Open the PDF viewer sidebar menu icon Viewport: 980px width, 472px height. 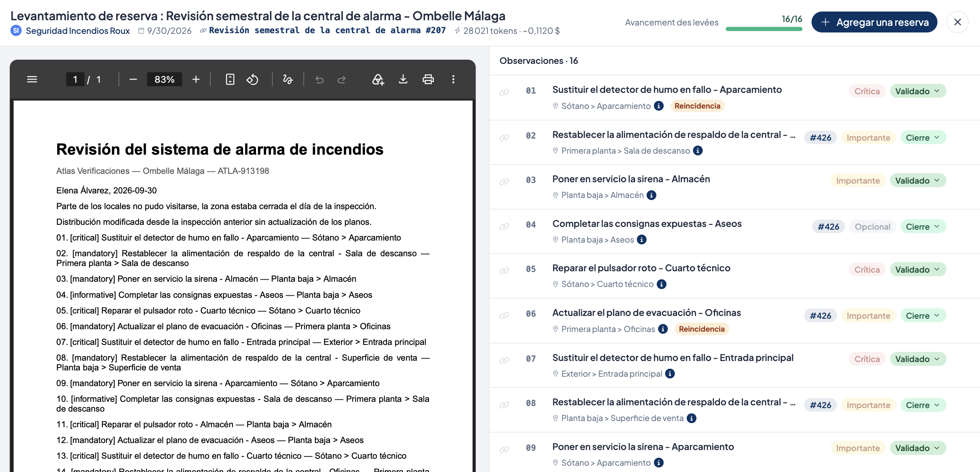click(32, 79)
